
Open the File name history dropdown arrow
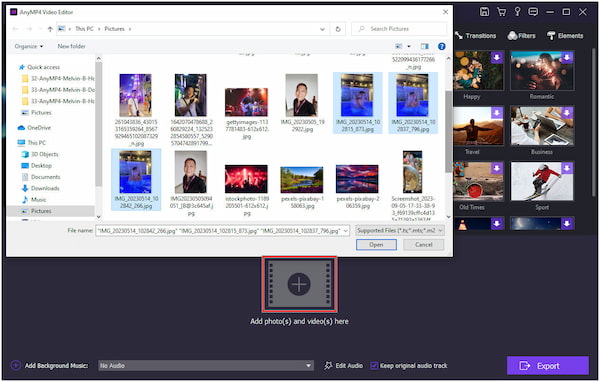(346, 231)
